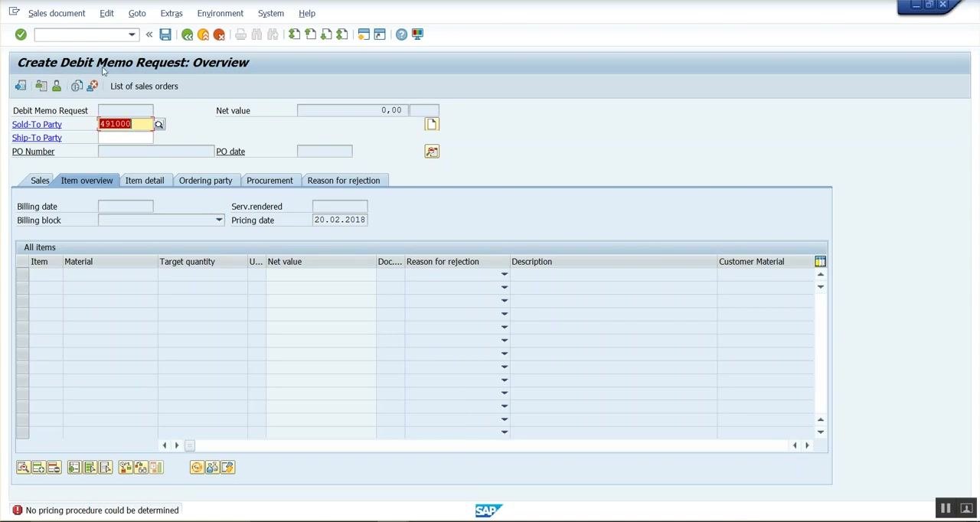Open Reason for rejection dropdown in first row
The height and width of the screenshot is (522, 980).
[504, 274]
